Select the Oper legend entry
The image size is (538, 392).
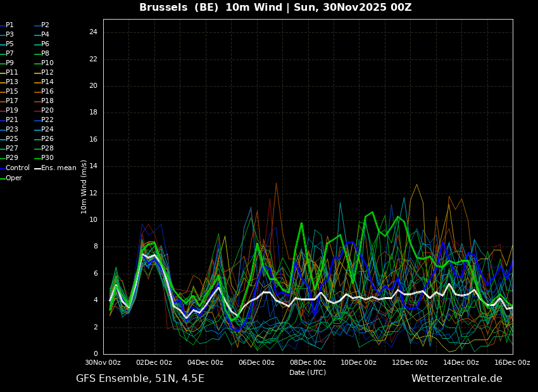13,178
